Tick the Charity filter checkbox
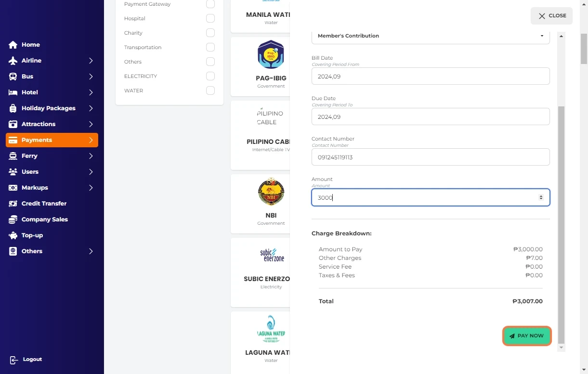This screenshot has height=374, width=588. 210,33
